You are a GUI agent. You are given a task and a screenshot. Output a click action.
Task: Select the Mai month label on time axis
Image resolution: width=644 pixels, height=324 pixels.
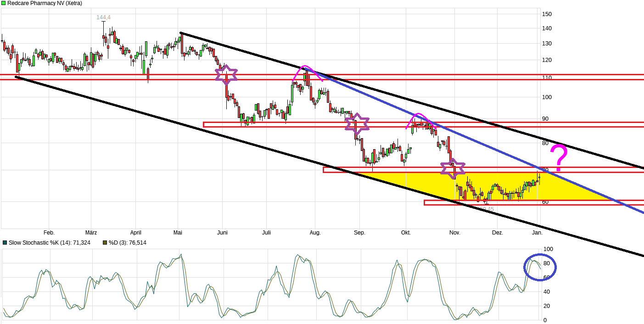tap(178, 233)
